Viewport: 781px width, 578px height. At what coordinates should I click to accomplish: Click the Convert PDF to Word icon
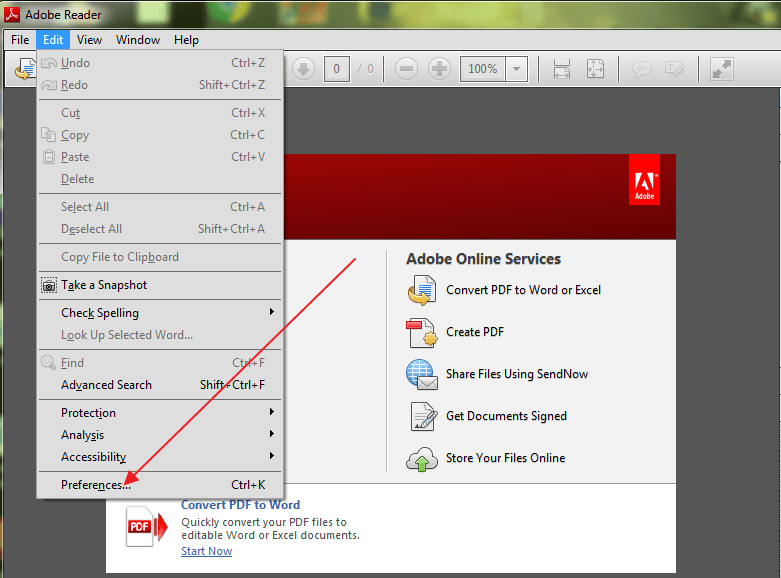coord(422,290)
